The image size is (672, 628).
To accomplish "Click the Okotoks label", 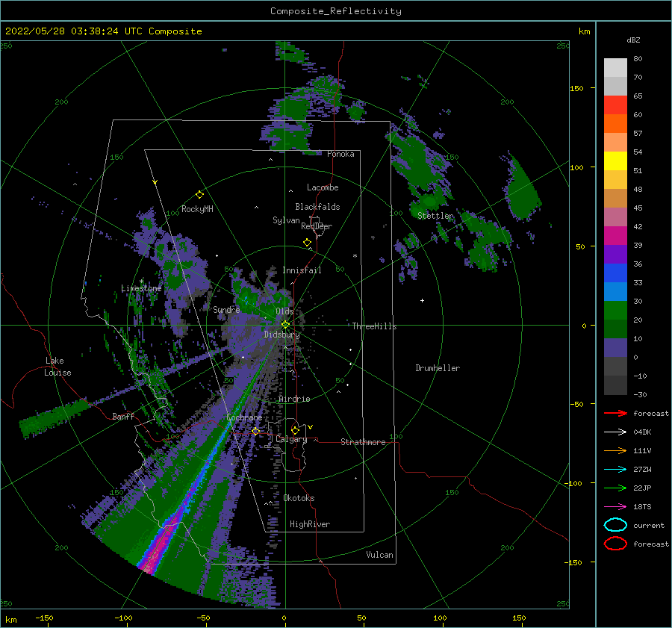I will click(299, 498).
